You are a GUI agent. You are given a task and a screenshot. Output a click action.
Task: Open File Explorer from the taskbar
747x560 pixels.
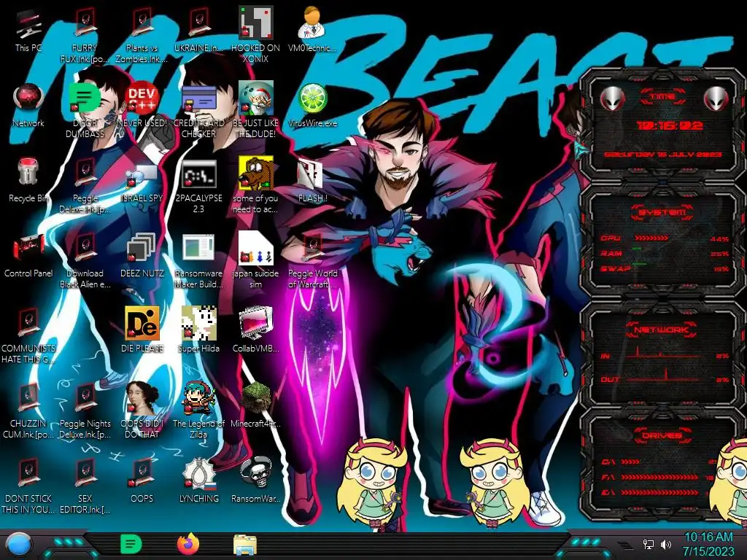click(245, 545)
